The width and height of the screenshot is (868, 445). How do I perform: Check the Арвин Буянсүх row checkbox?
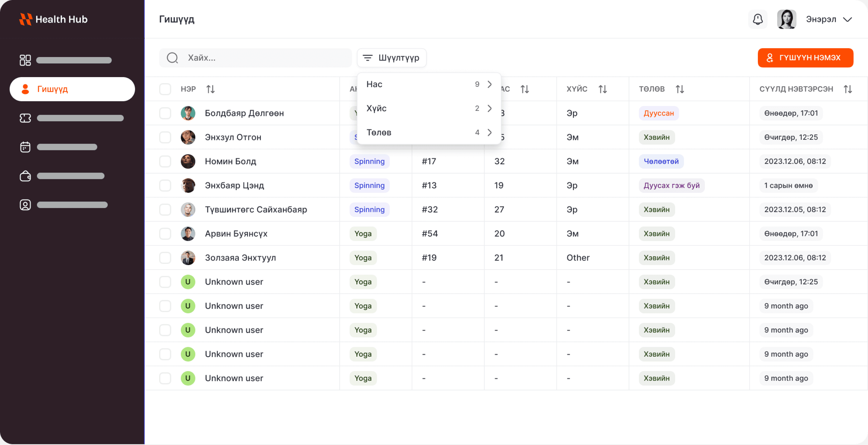[165, 234]
